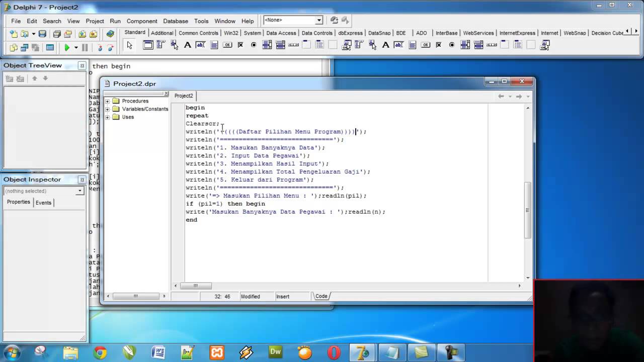Image resolution: width=644 pixels, height=362 pixels.
Task: Pick the OK Button component
Action: pyautogui.click(x=227, y=45)
